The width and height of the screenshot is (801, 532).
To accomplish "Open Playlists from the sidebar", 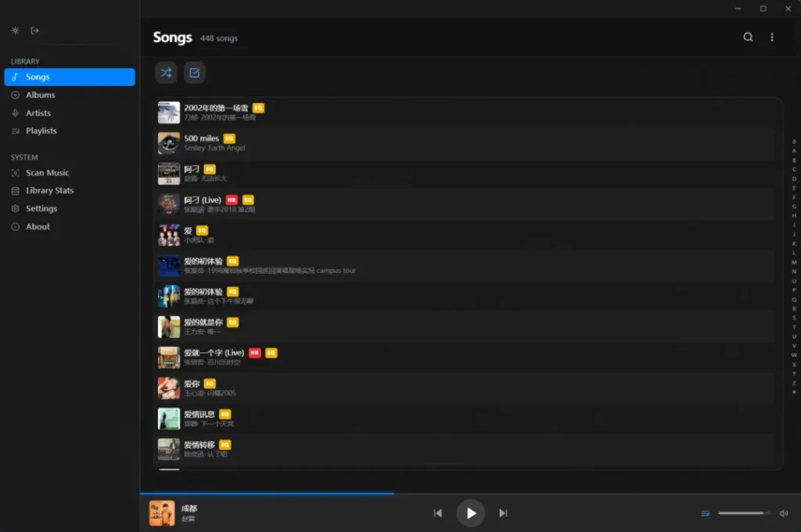I will click(x=41, y=131).
